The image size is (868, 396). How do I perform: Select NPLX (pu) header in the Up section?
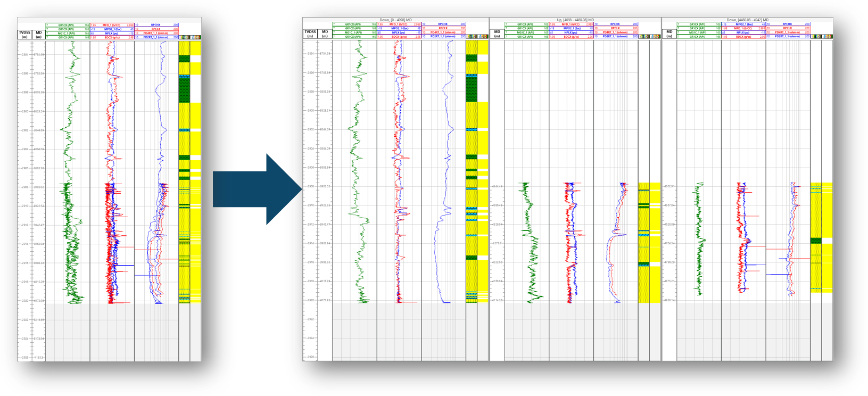click(571, 32)
